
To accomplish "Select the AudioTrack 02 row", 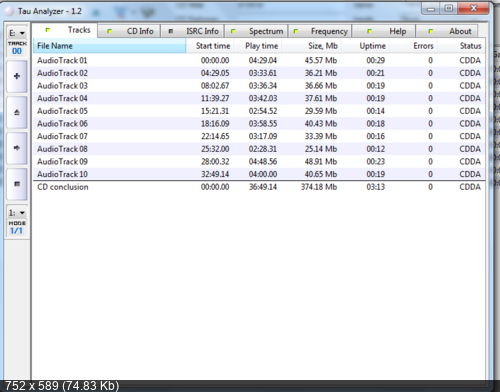I will click(x=259, y=73).
